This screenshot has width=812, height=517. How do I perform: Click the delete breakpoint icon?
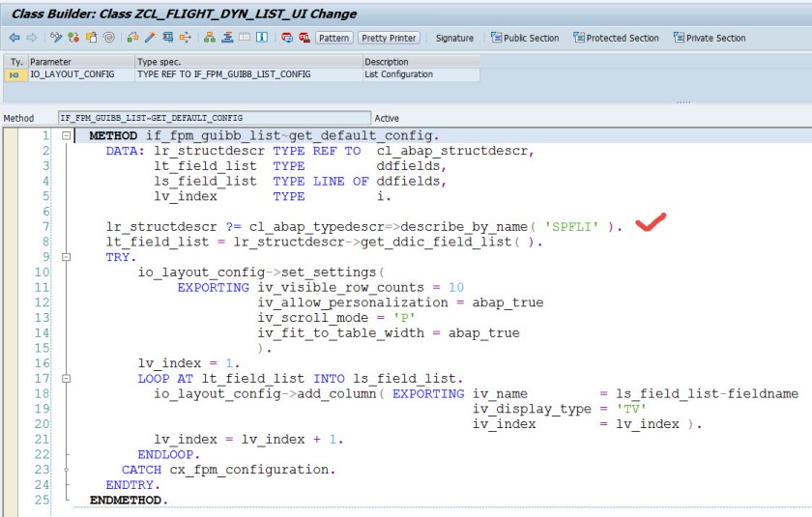(304, 38)
